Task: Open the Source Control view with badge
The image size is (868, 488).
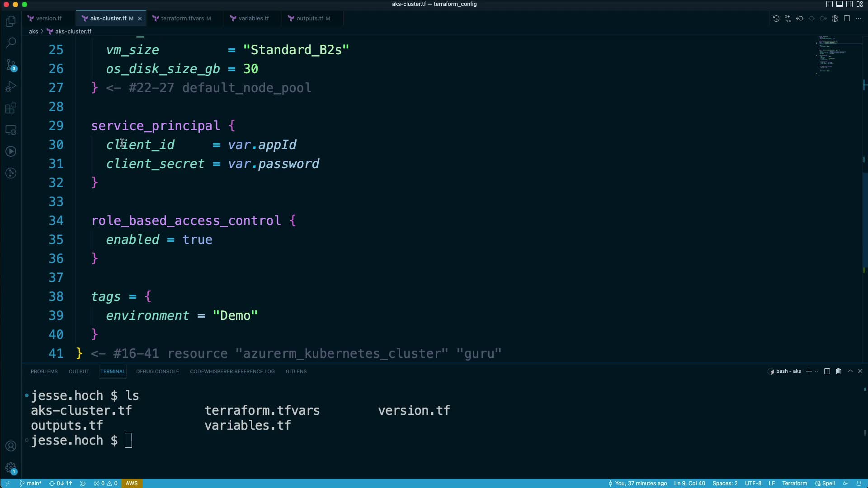Action: (x=11, y=65)
